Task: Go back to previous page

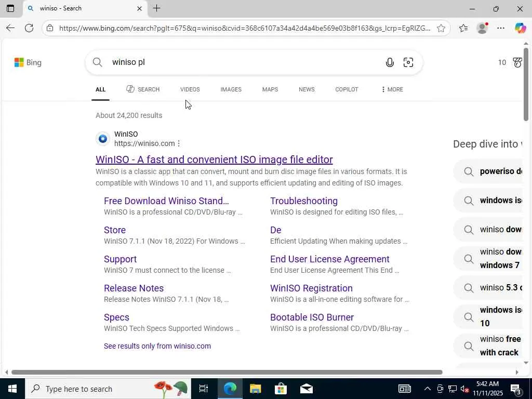Action: point(10,28)
